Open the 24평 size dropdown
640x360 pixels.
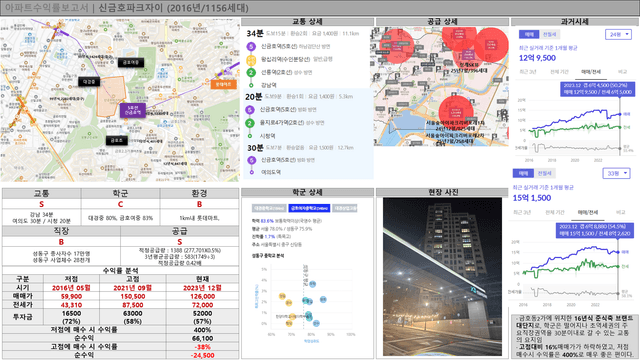[x=618, y=35]
